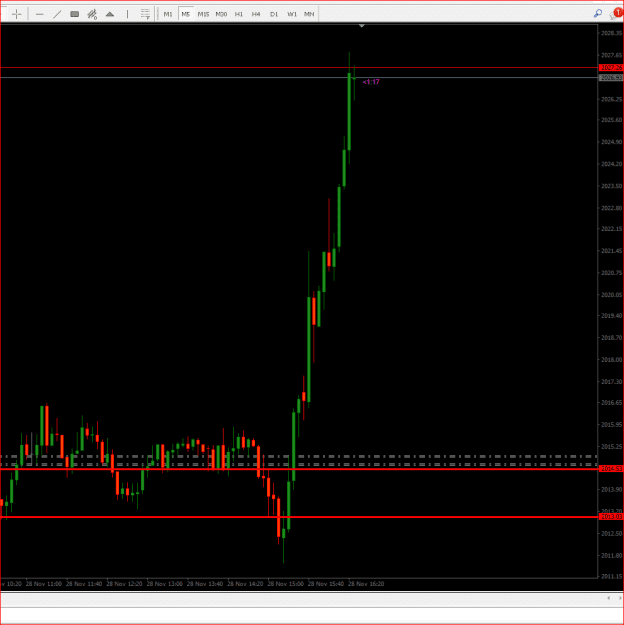Click the left scroll arrow below the chart
The image size is (624, 625).
click(608, 598)
